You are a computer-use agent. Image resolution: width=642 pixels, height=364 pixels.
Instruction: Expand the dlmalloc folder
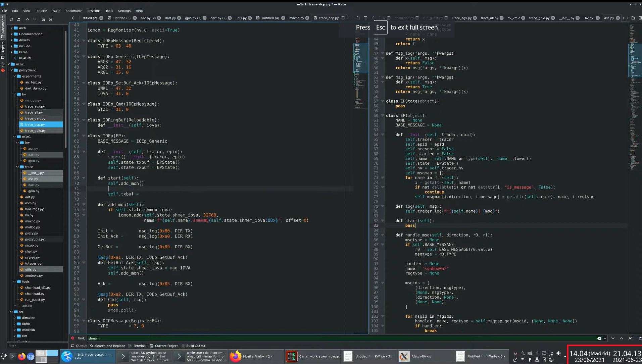15,318
